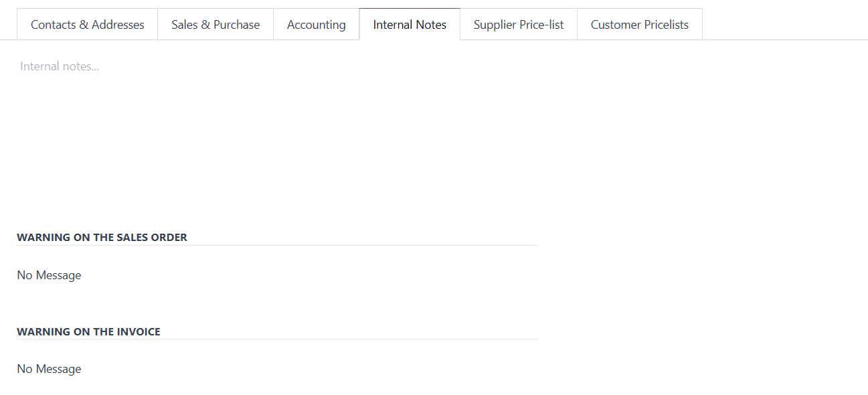The height and width of the screenshot is (395, 868).
Task: Click the Warning on the Sales Order heading
Action: [x=102, y=237]
